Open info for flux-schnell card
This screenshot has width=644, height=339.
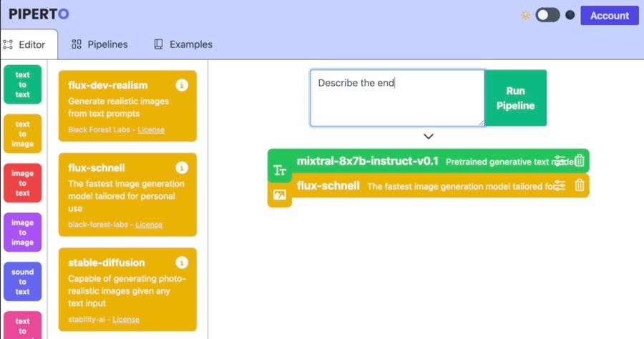[182, 167]
